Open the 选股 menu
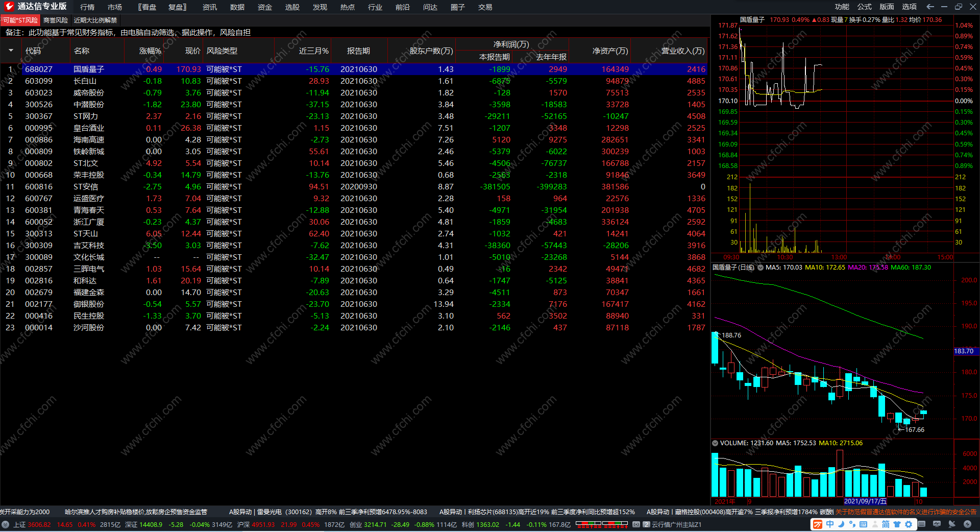This screenshot has height=532, width=980. [x=292, y=7]
